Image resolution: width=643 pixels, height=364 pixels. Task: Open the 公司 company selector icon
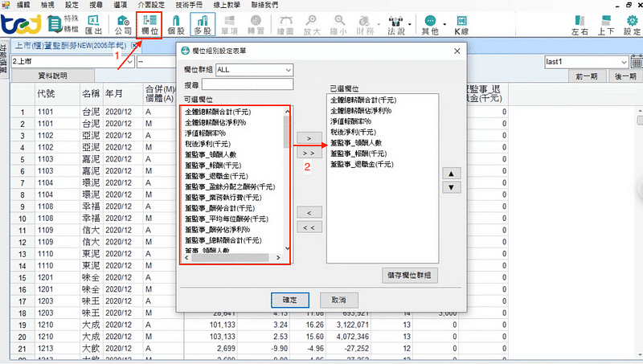coord(124,23)
